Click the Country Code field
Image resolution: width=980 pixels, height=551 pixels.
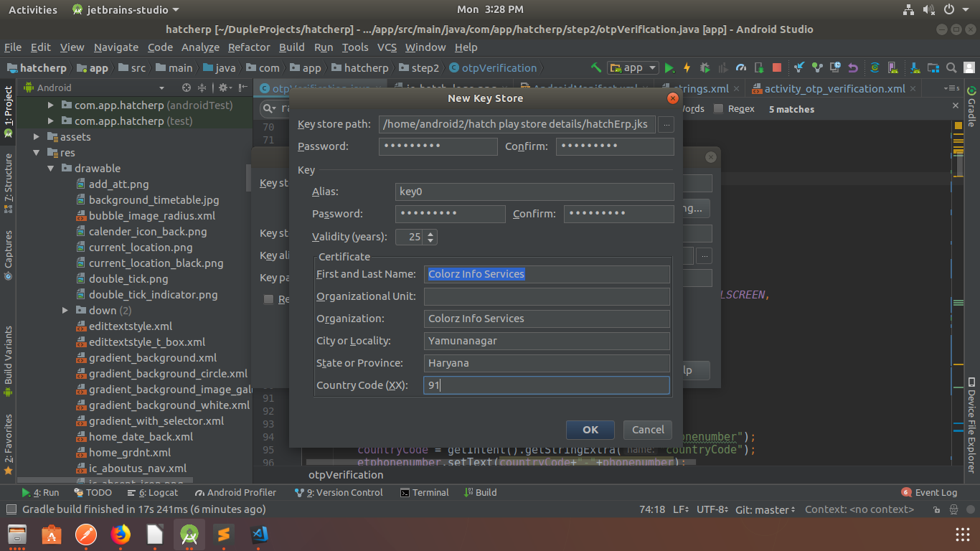tap(547, 385)
